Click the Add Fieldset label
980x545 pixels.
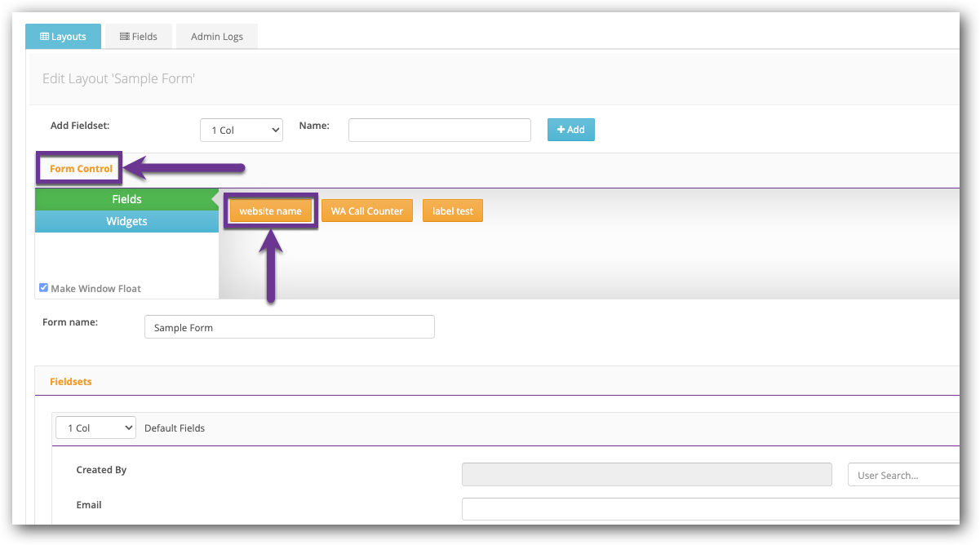pyautogui.click(x=80, y=126)
